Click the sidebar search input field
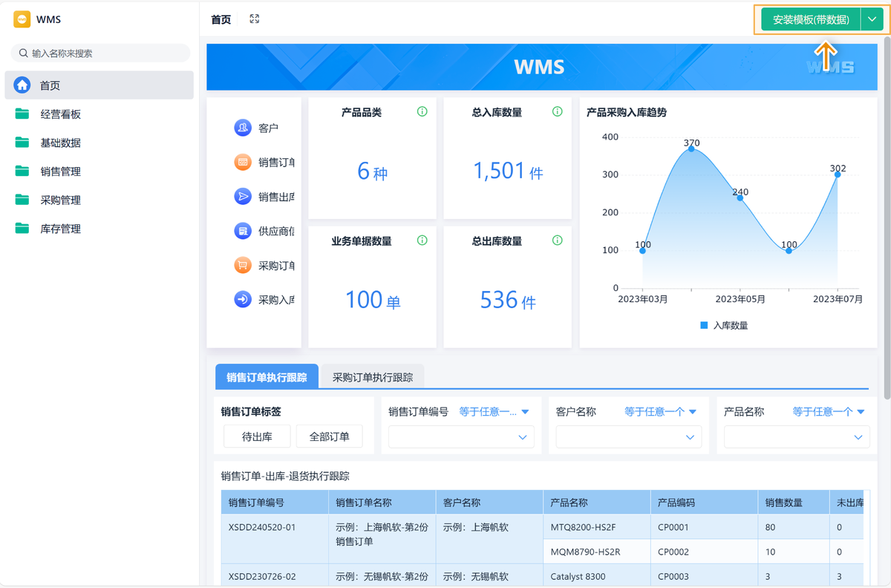The width and height of the screenshot is (891, 588). [99, 53]
